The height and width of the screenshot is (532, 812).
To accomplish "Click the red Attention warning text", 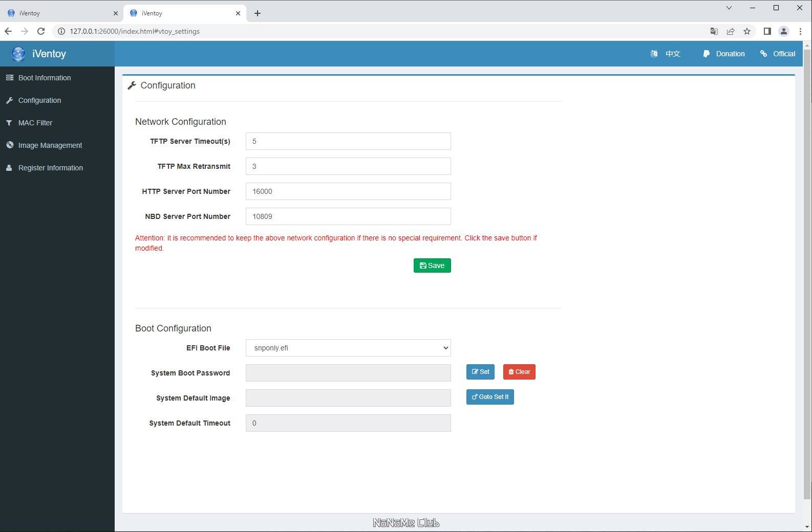I will 336,243.
